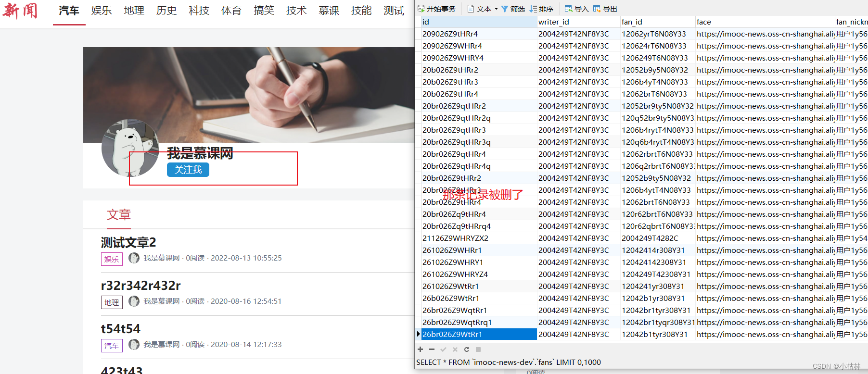Click the fan_id column header
Viewport: 868px width, 374px height.
click(x=657, y=22)
